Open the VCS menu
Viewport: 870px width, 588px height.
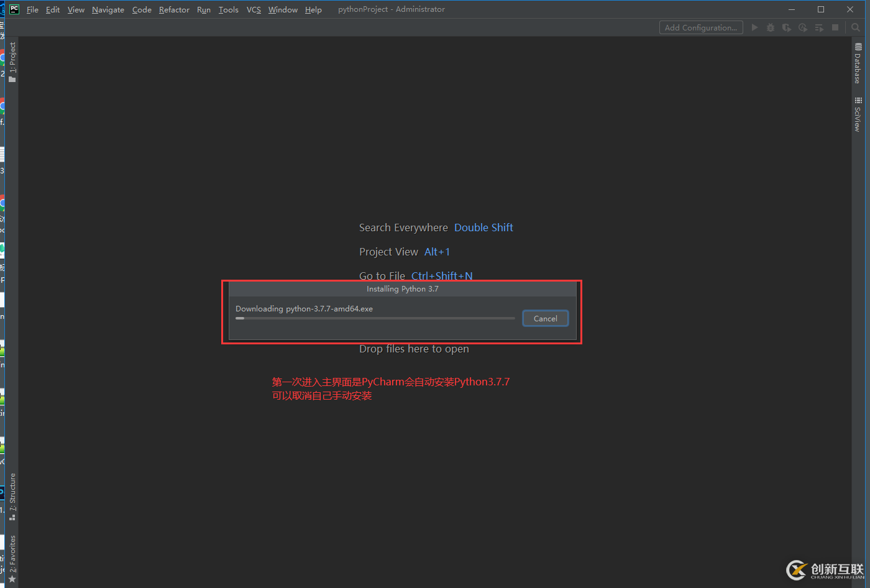[254, 9]
